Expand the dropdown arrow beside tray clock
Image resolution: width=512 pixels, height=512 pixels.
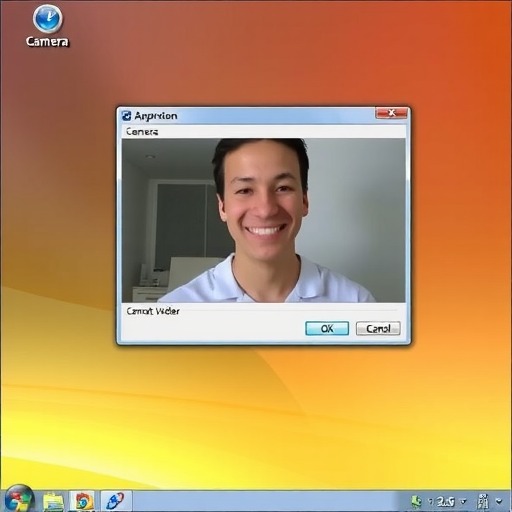coord(463,501)
